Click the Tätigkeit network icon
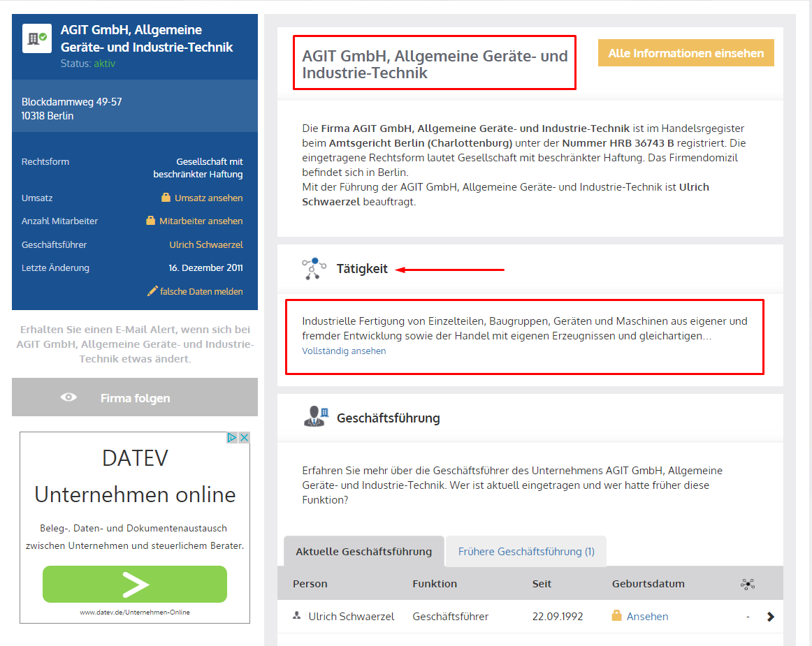The width and height of the screenshot is (812, 646). click(314, 269)
